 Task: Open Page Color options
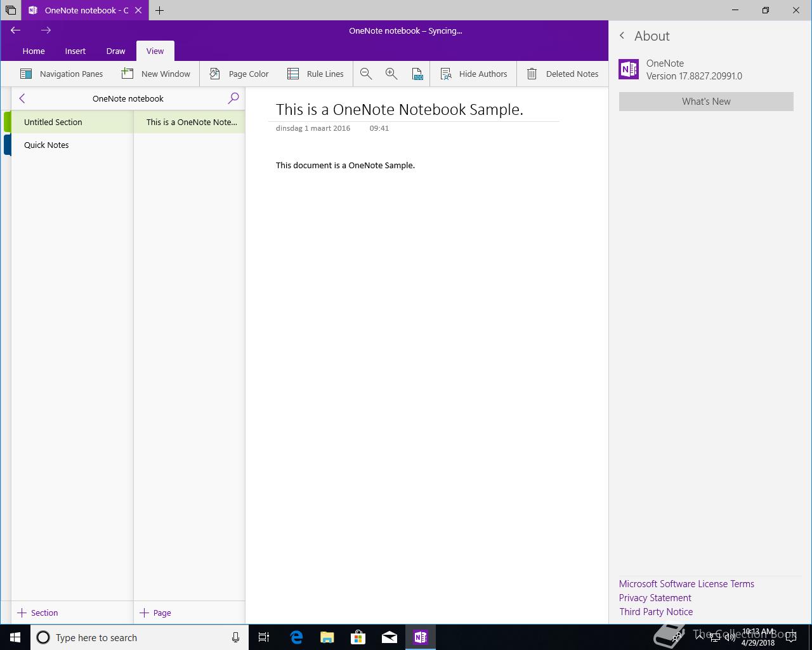click(x=239, y=74)
